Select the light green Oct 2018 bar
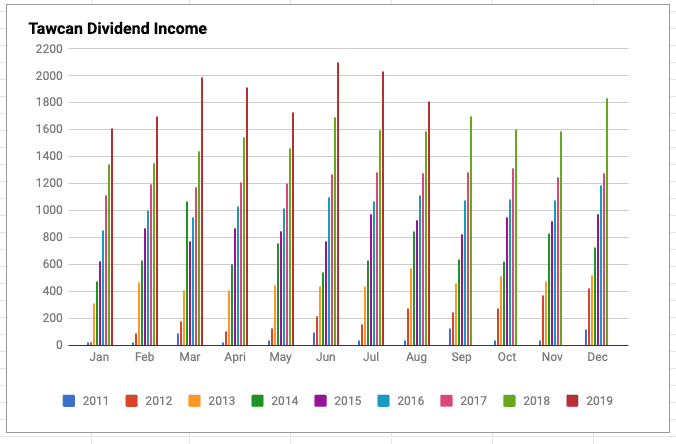Screen dimensions: 676x444 click(516, 238)
